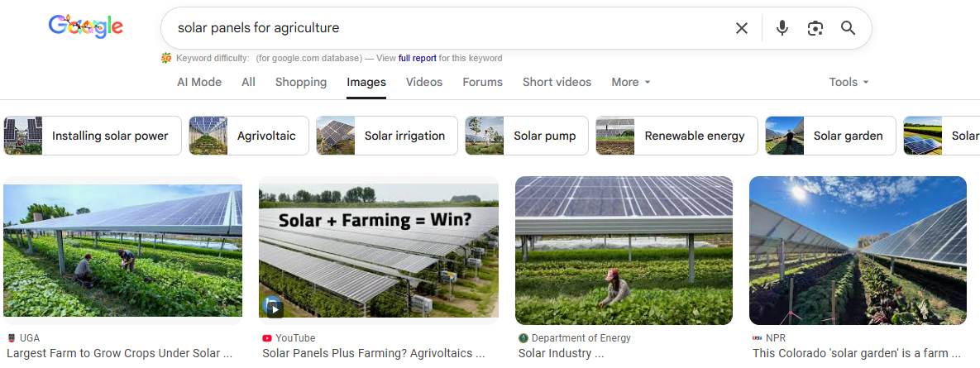Switch to the Shopping tab

tap(301, 82)
